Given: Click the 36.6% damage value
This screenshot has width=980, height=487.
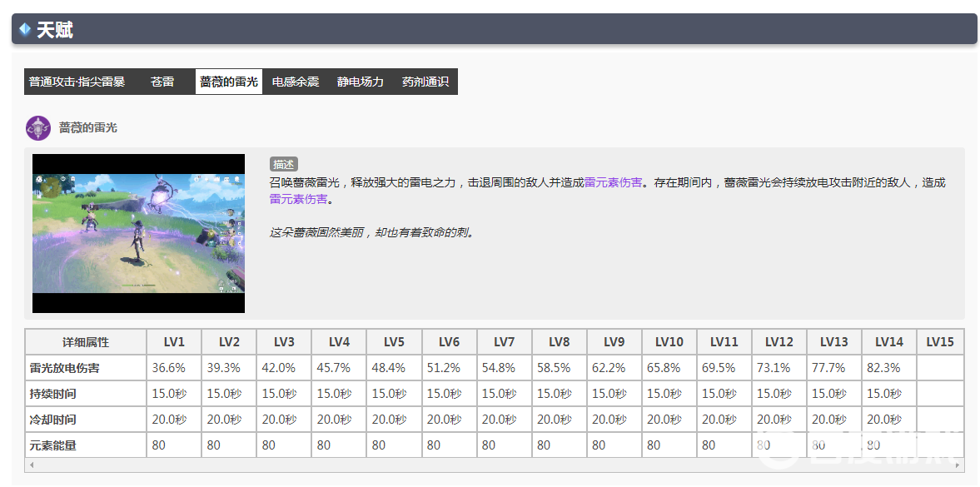Looking at the screenshot, I should tap(169, 368).
